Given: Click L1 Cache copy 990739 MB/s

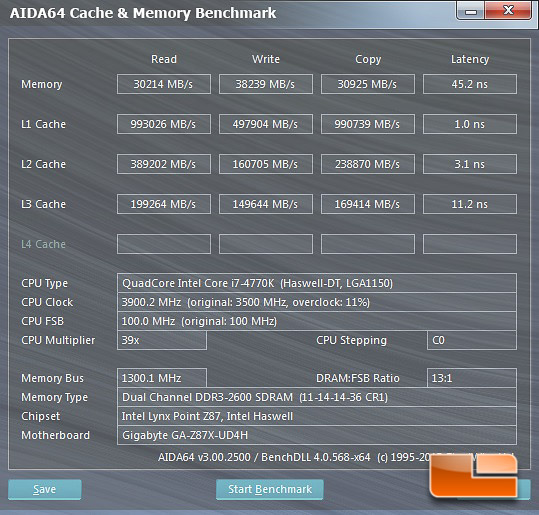Looking at the screenshot, I should tap(367, 124).
